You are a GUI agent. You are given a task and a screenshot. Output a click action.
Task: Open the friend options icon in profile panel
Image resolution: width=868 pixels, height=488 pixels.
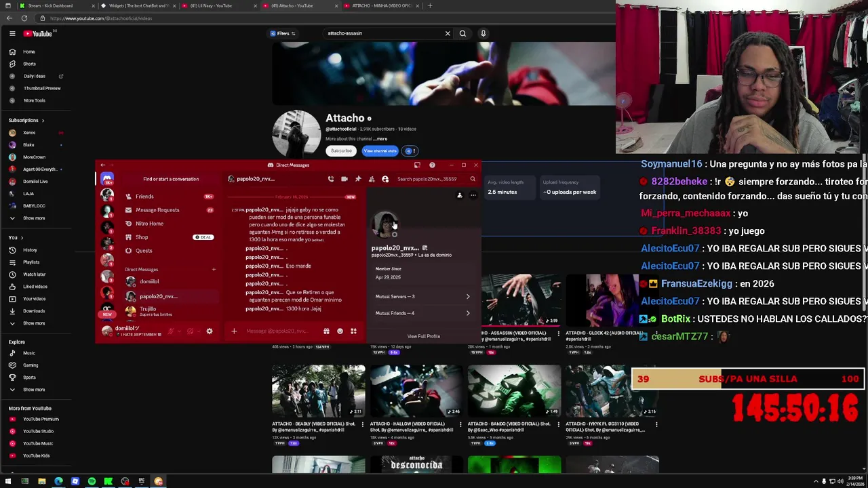click(460, 195)
